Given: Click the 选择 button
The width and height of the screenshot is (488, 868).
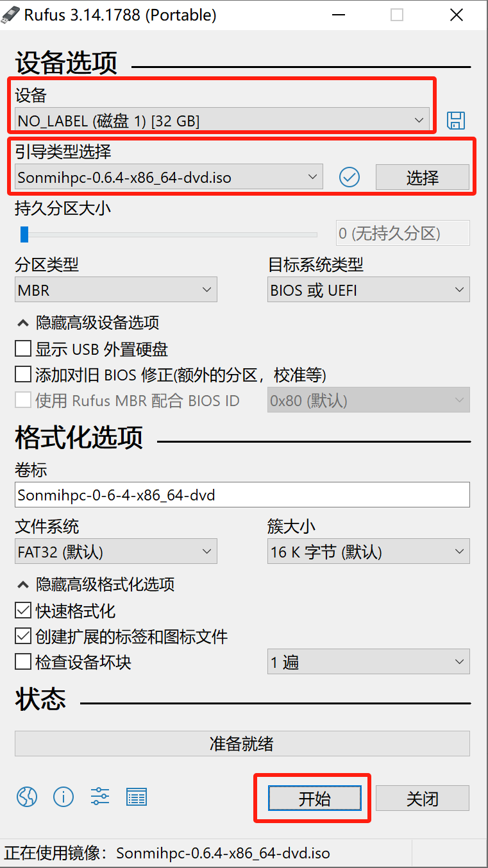Looking at the screenshot, I should [423, 177].
